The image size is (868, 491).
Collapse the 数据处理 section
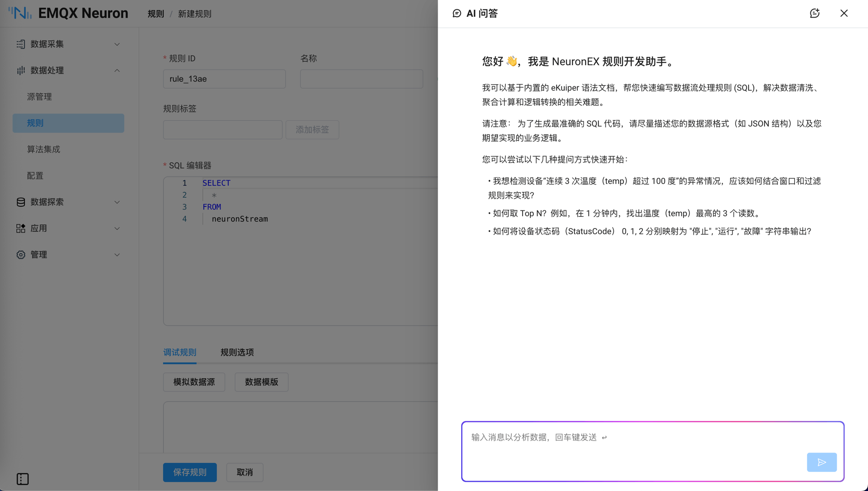click(x=117, y=70)
